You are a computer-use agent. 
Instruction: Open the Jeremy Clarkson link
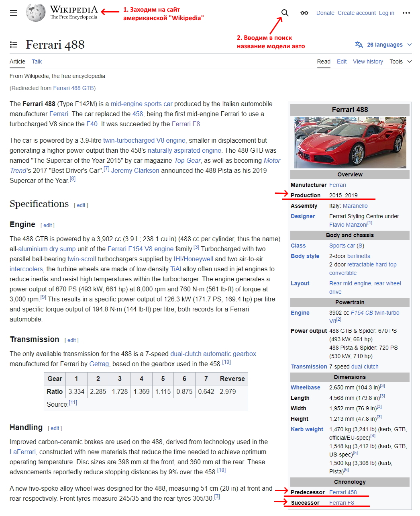pos(135,170)
